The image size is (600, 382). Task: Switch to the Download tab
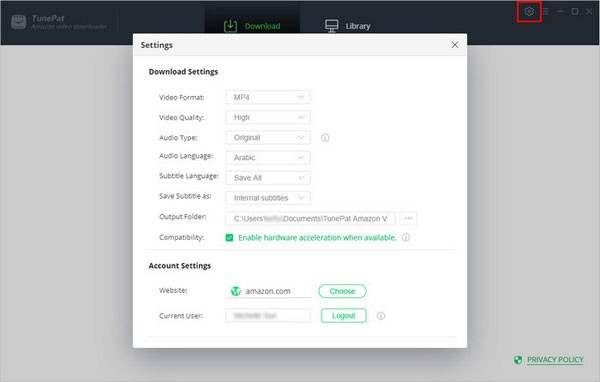pos(252,26)
